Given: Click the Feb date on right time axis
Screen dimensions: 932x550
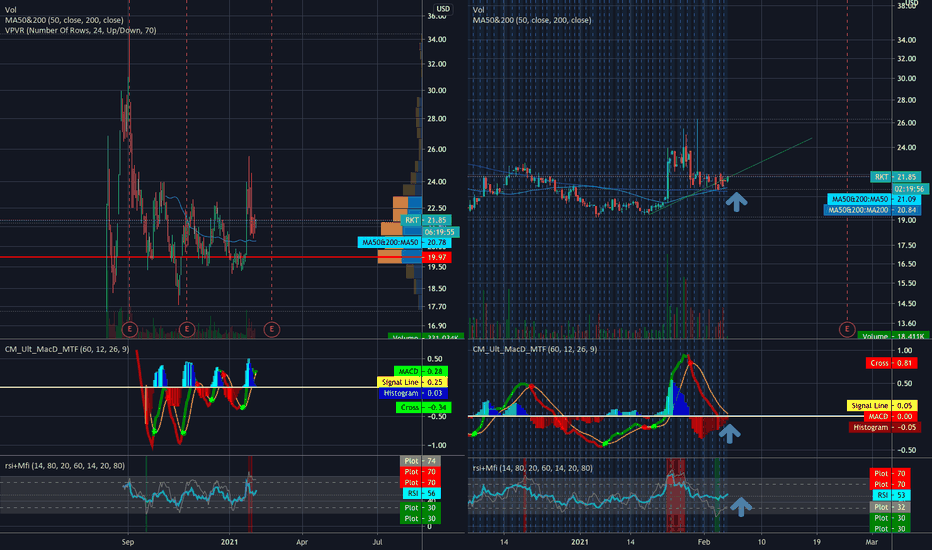Looking at the screenshot, I should tap(704, 542).
